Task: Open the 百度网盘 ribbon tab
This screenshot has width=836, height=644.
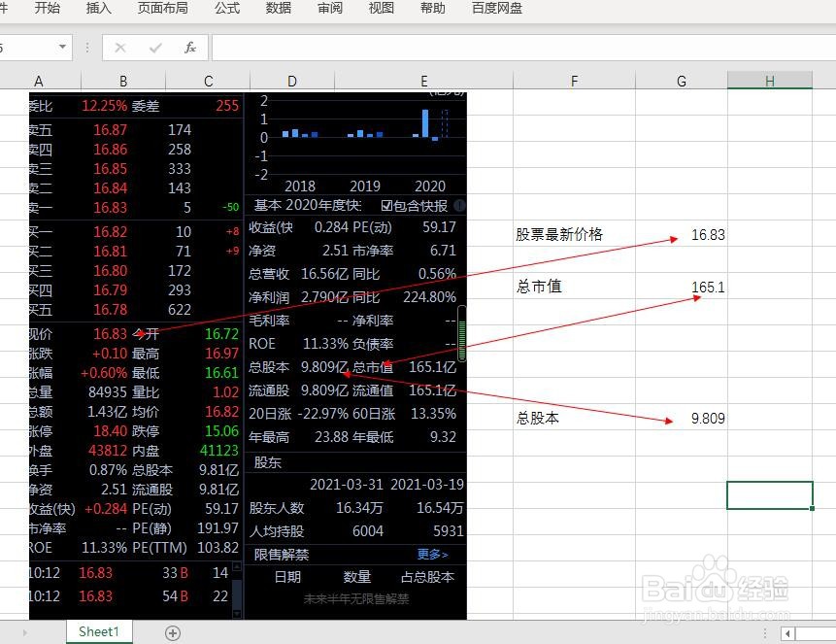Action: click(x=497, y=8)
